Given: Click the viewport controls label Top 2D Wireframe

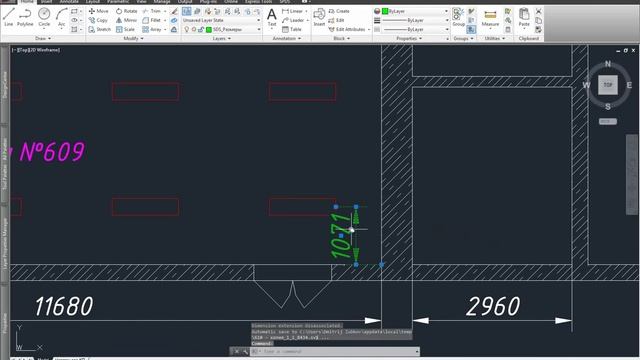Looking at the screenshot, I should pyautogui.click(x=36, y=50).
